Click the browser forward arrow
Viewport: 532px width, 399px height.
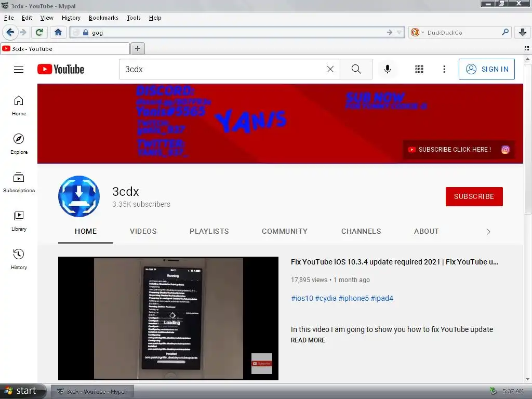[23, 33]
